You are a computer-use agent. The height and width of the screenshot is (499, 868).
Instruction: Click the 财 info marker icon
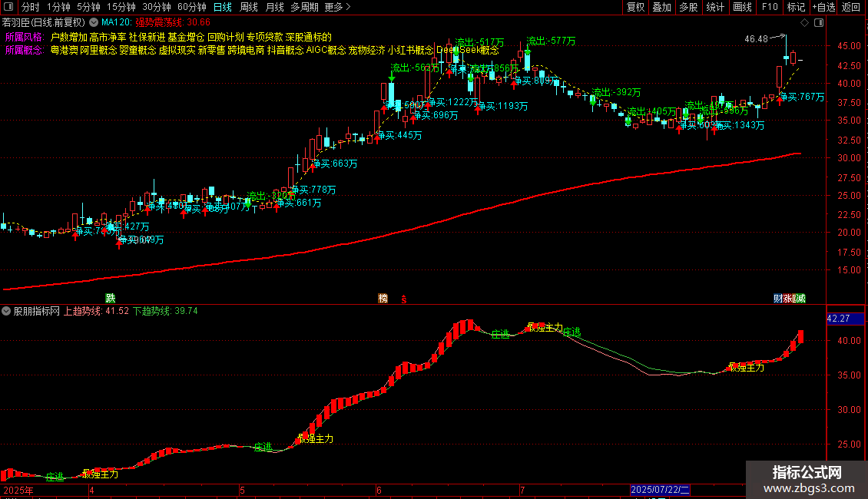[x=778, y=298]
